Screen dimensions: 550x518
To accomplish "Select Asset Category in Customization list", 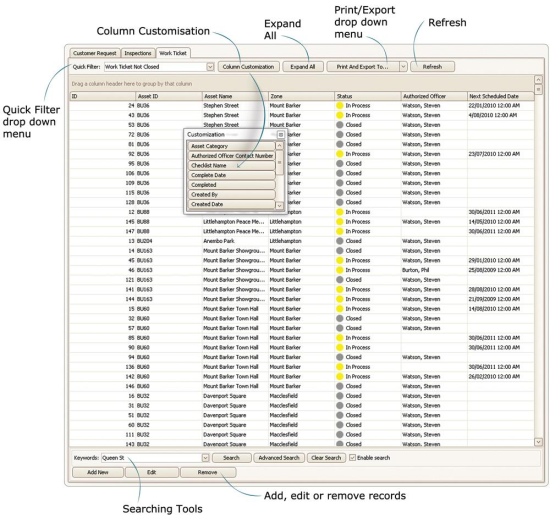I will 232,146.
